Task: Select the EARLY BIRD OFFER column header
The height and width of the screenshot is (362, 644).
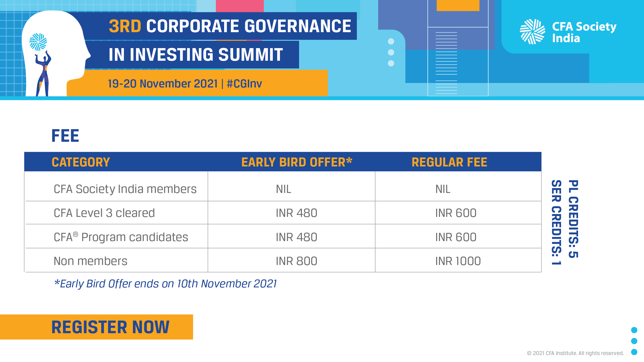Action: [297, 162]
